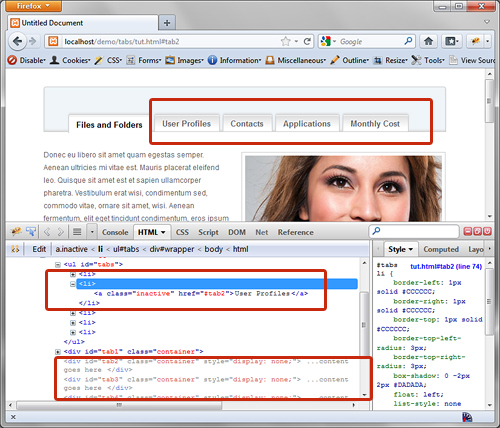Click the Firebug bug icon in navigation toolbar

click(x=475, y=41)
